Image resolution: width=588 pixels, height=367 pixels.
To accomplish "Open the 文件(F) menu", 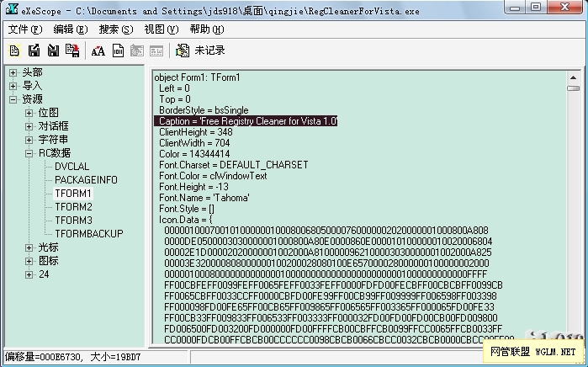I will point(25,29).
